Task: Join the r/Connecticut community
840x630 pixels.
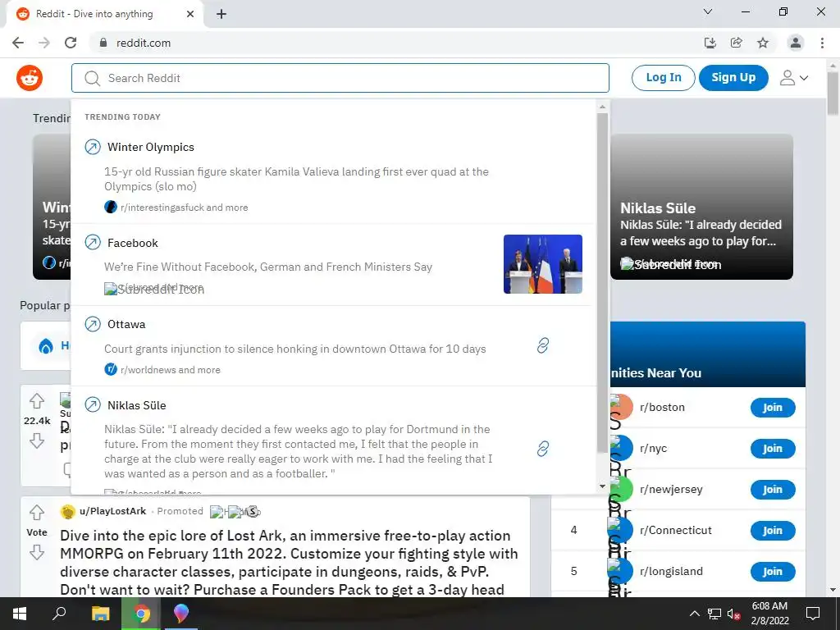Action: coord(773,531)
